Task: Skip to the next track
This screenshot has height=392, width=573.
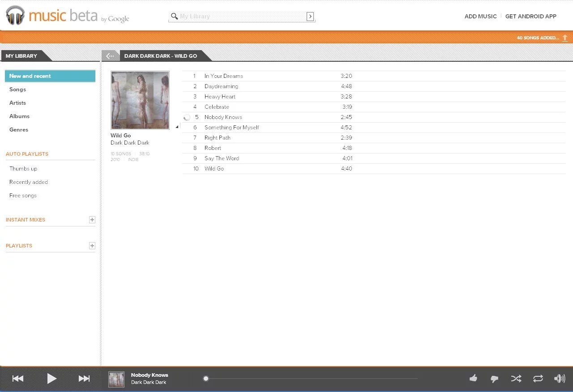Action: pos(84,379)
